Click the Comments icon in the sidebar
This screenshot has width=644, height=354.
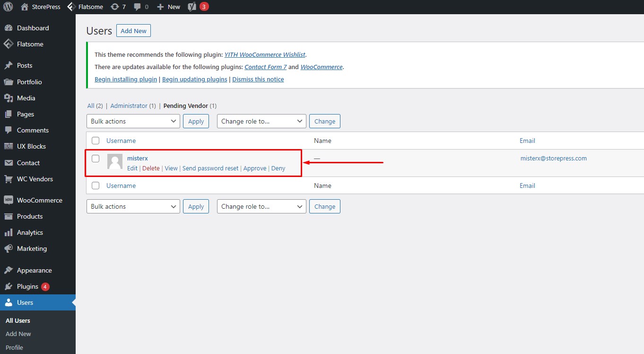point(9,130)
